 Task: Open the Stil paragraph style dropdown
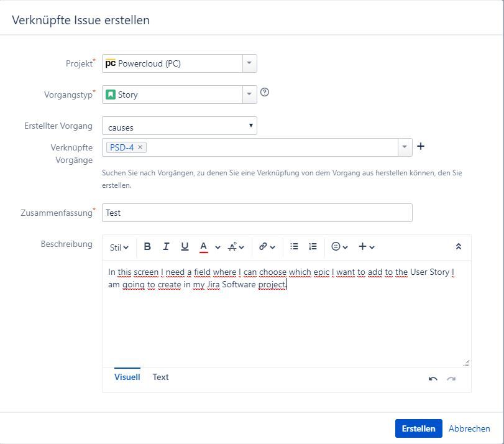(x=117, y=247)
